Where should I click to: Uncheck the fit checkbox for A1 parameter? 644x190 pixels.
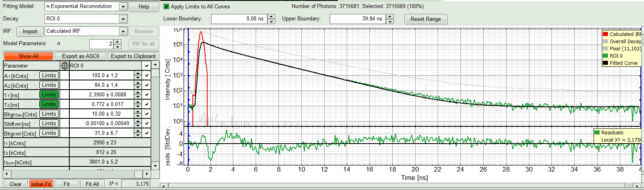(147, 76)
